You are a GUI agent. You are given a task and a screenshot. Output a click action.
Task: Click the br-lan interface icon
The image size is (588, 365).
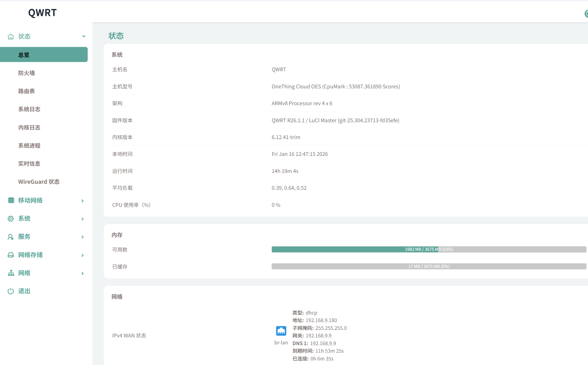[281, 331]
